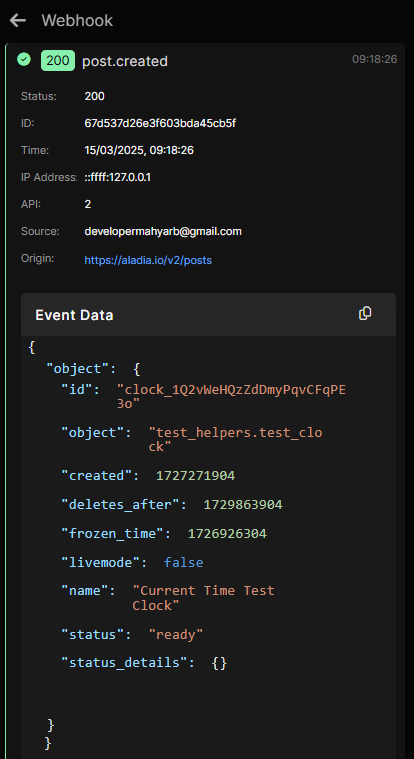414x759 pixels.
Task: Click the Time value 15/03/2025, 09:18:26
Action: (x=139, y=151)
